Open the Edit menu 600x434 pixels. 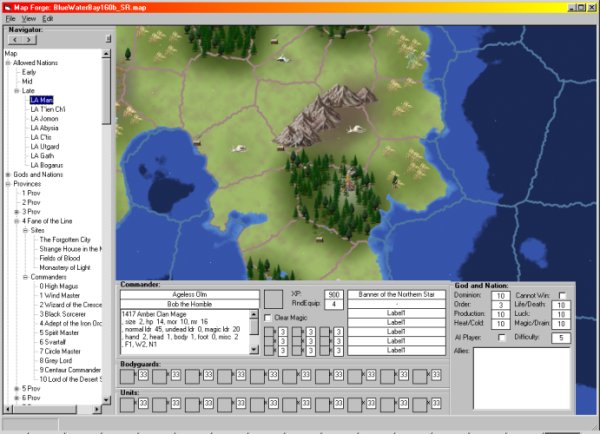tap(48, 19)
